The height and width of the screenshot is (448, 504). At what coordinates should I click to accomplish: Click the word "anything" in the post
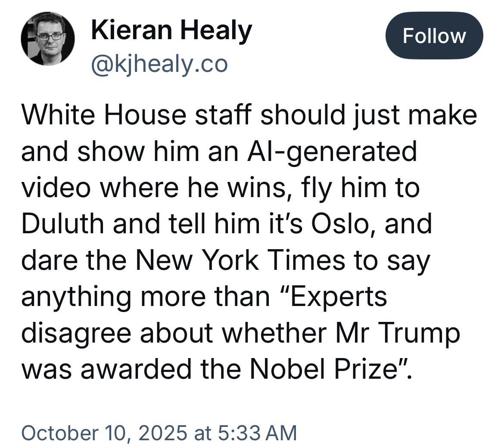tap(76, 297)
